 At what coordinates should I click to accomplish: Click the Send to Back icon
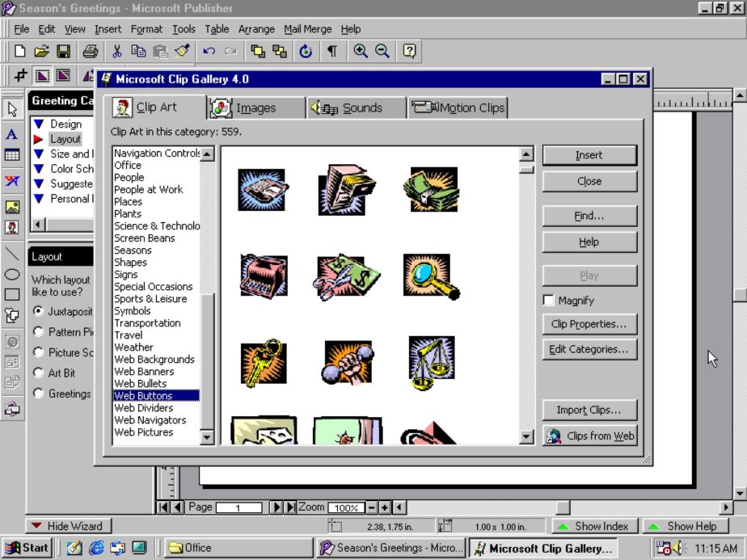point(280,51)
